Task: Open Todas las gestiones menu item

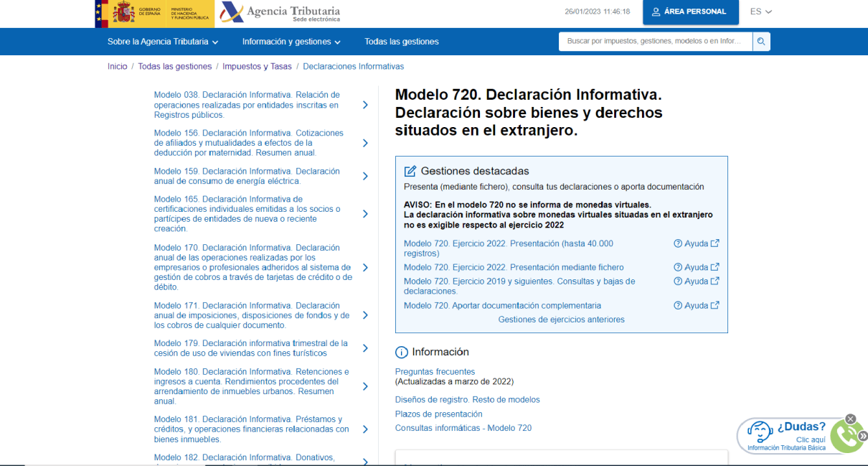Action: click(x=401, y=42)
